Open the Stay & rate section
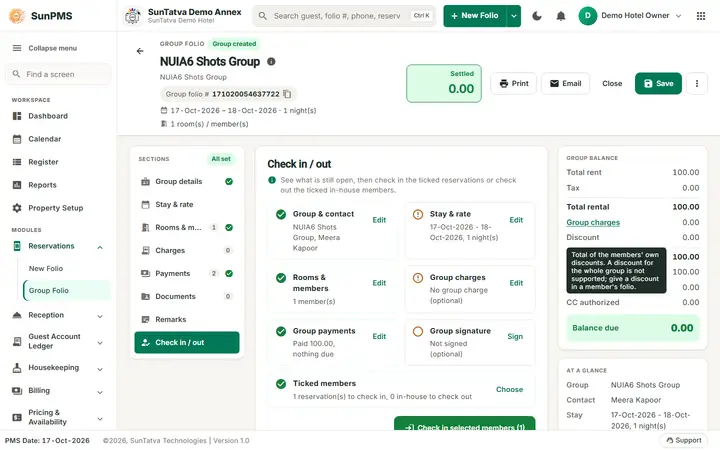Image resolution: width=720 pixels, height=450 pixels. 187,204
